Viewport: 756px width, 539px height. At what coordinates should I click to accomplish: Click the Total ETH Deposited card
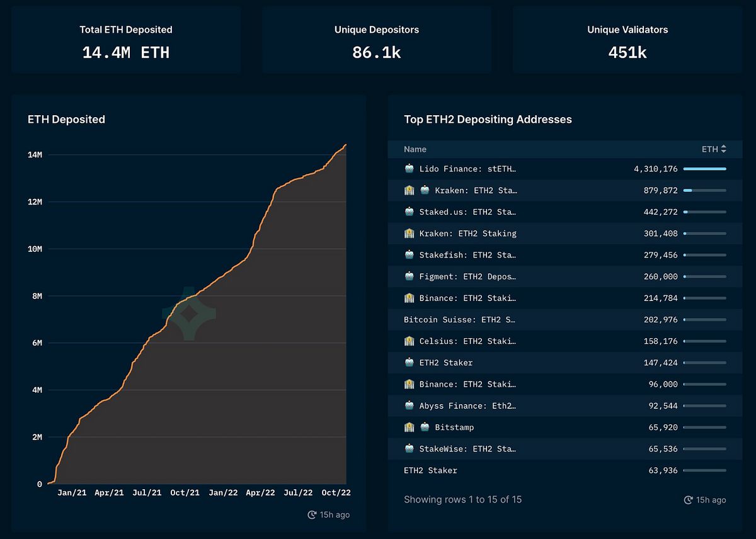point(126,40)
